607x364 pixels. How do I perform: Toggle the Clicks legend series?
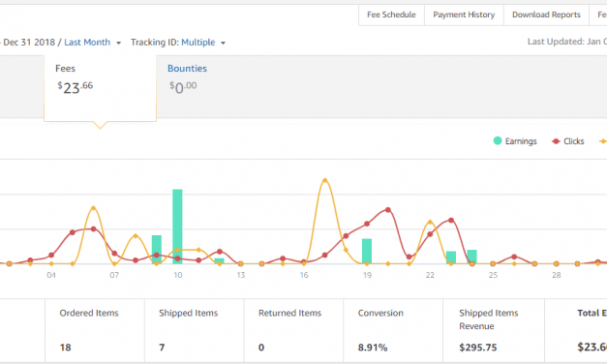pos(568,141)
